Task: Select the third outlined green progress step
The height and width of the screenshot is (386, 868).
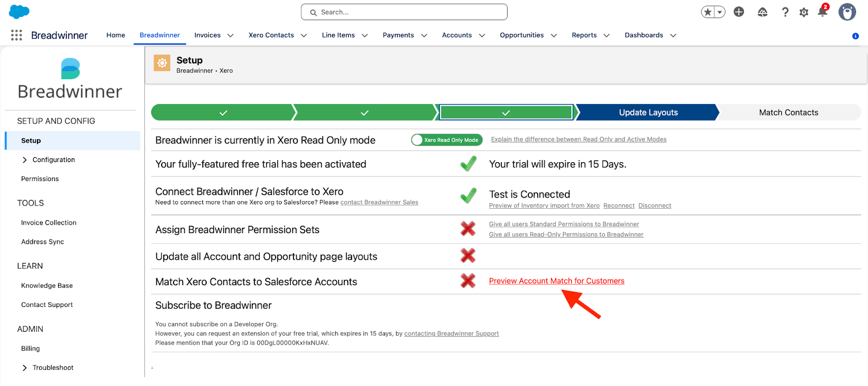Action: (x=506, y=112)
